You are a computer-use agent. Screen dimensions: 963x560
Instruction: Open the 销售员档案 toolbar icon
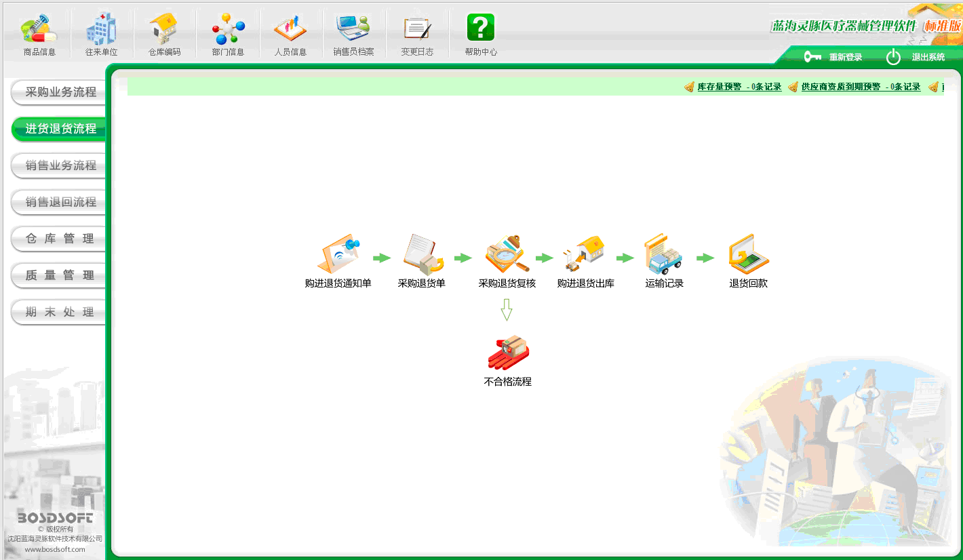(x=353, y=28)
